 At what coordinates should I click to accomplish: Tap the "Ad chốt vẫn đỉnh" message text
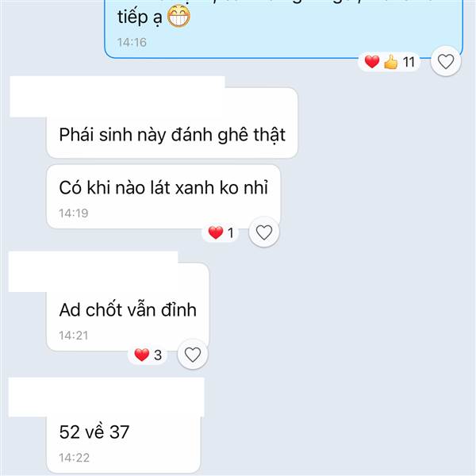click(128, 310)
